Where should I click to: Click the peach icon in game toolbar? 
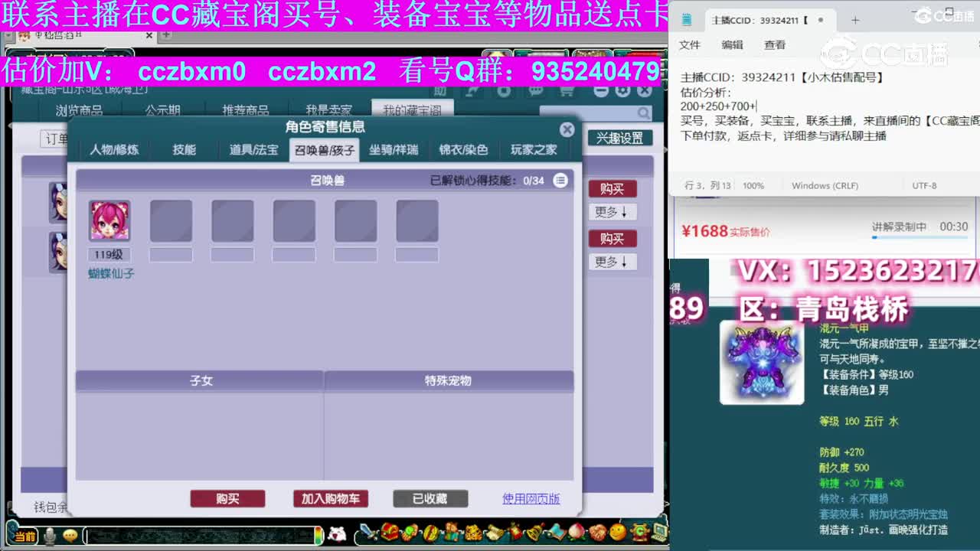click(x=576, y=532)
